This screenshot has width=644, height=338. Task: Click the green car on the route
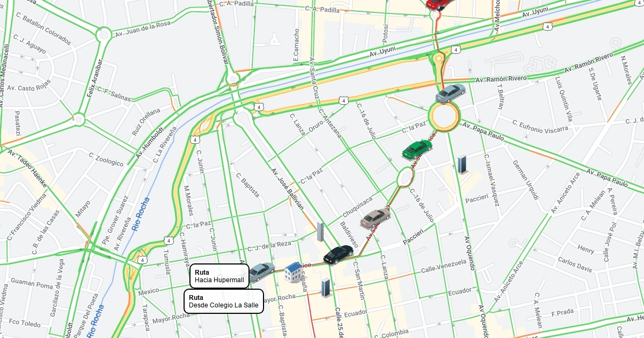click(418, 149)
